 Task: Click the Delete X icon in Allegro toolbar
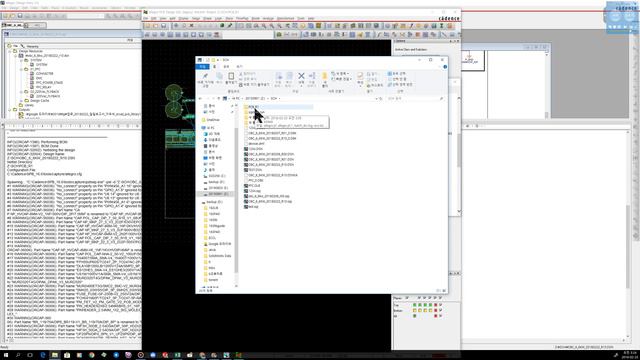pos(191,26)
